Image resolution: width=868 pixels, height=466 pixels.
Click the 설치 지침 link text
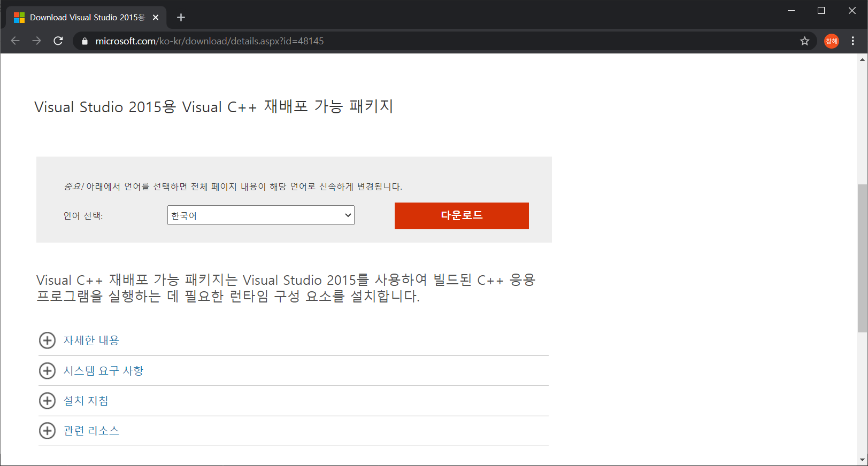coord(86,401)
